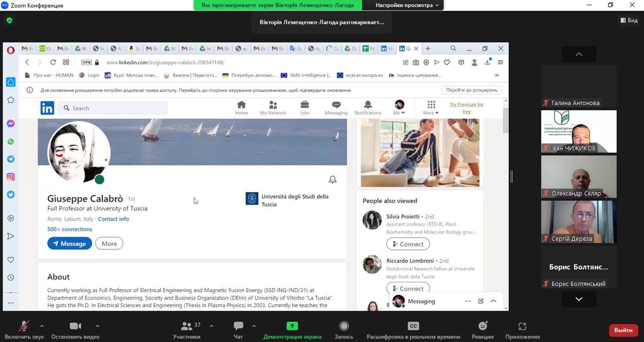Click the LinkedIn logo icon
The width and height of the screenshot is (644, 342).
pos(47,108)
